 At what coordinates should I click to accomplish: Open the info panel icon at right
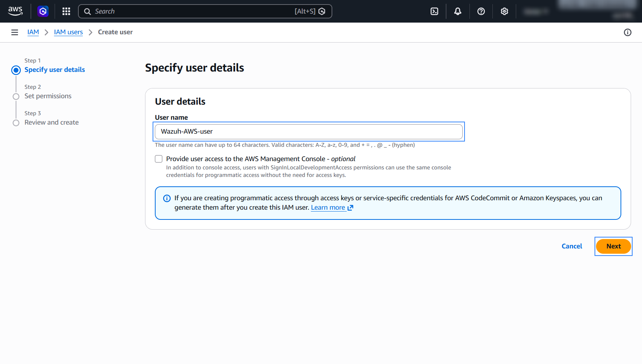point(628,32)
